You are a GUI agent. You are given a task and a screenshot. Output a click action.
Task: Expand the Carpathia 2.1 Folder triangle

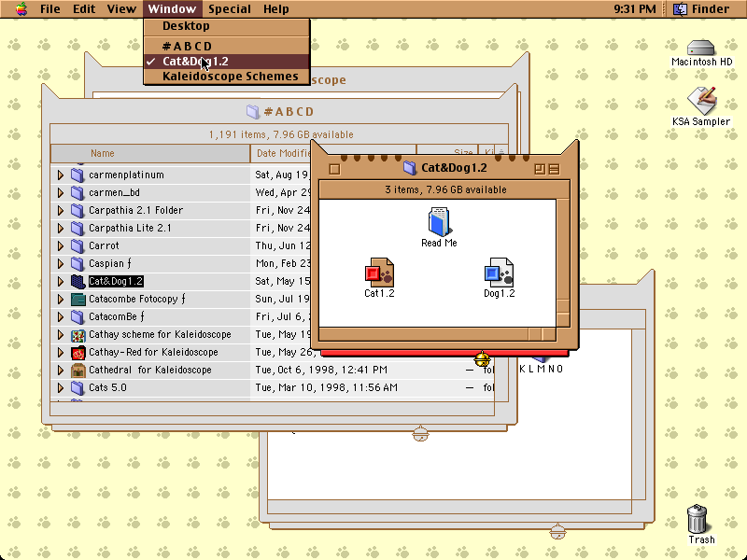61,210
